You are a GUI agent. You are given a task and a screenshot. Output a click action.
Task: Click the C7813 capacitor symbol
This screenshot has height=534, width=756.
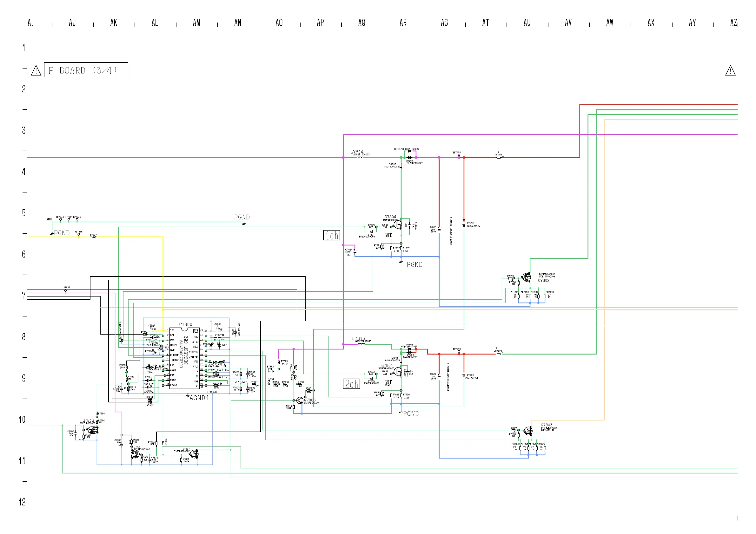coord(439,230)
